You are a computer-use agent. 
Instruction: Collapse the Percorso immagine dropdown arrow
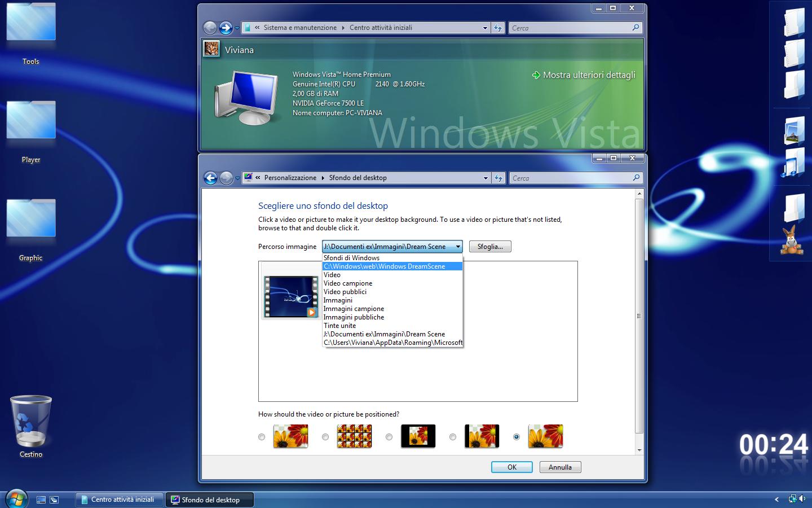point(458,247)
